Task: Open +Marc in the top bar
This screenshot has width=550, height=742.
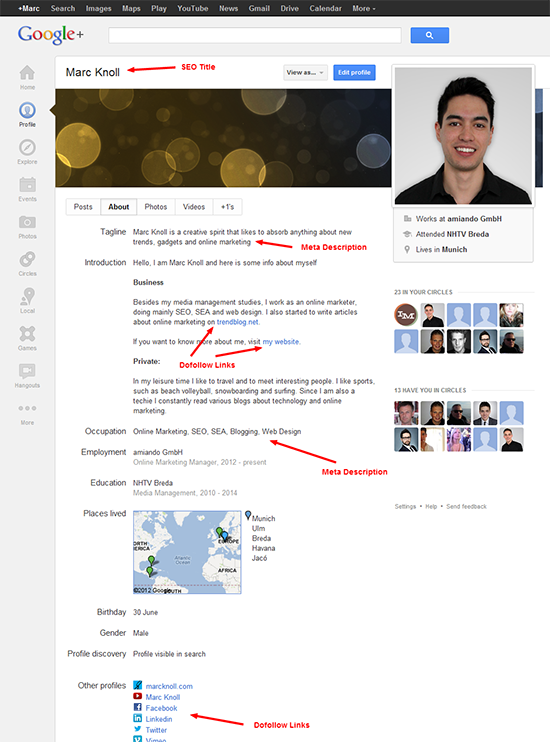Action: [29, 8]
